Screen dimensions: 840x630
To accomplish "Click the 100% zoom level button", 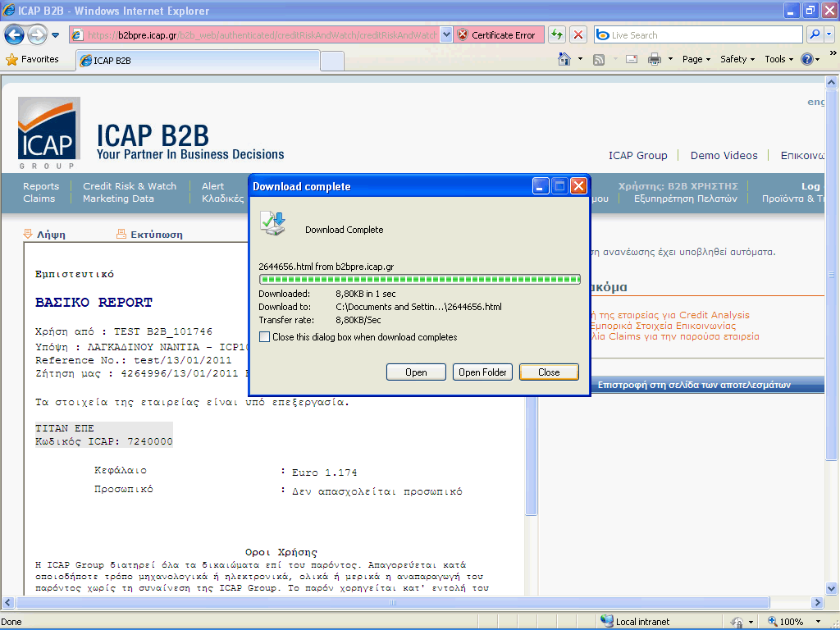I will tap(787, 622).
